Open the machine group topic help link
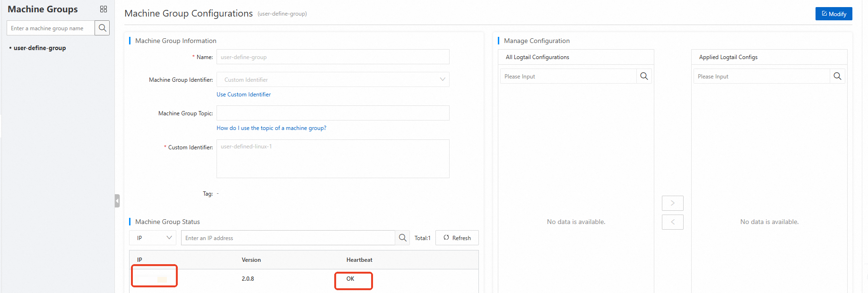The width and height of the screenshot is (868, 293). pos(271,128)
